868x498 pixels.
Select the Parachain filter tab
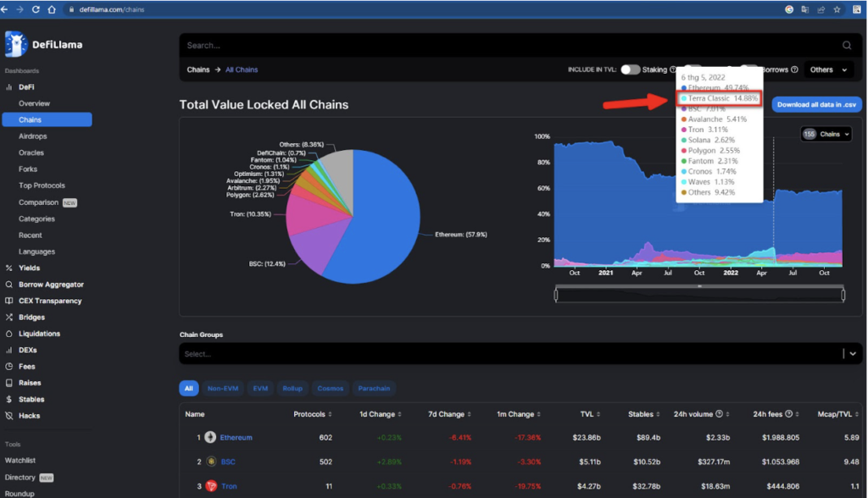(374, 389)
